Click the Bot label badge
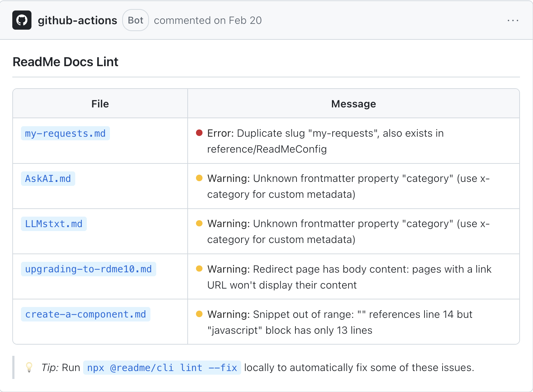The height and width of the screenshot is (392, 533). (x=136, y=20)
